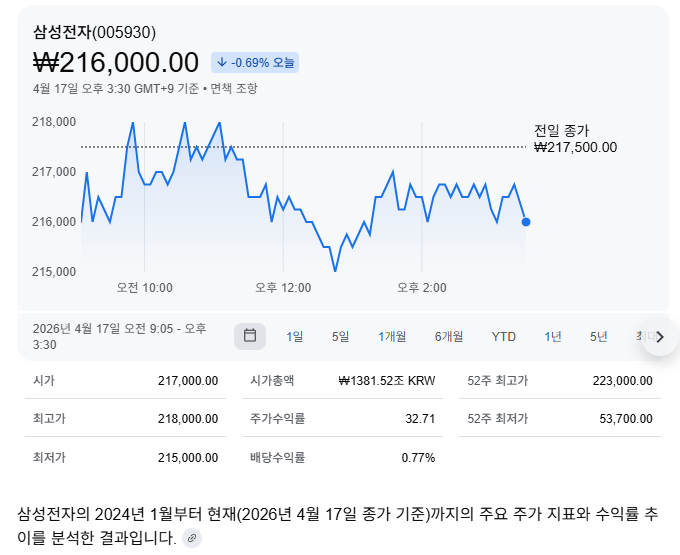The height and width of the screenshot is (555, 680).
Task: Click the 오후 12:00 axis label
Action: (283, 287)
